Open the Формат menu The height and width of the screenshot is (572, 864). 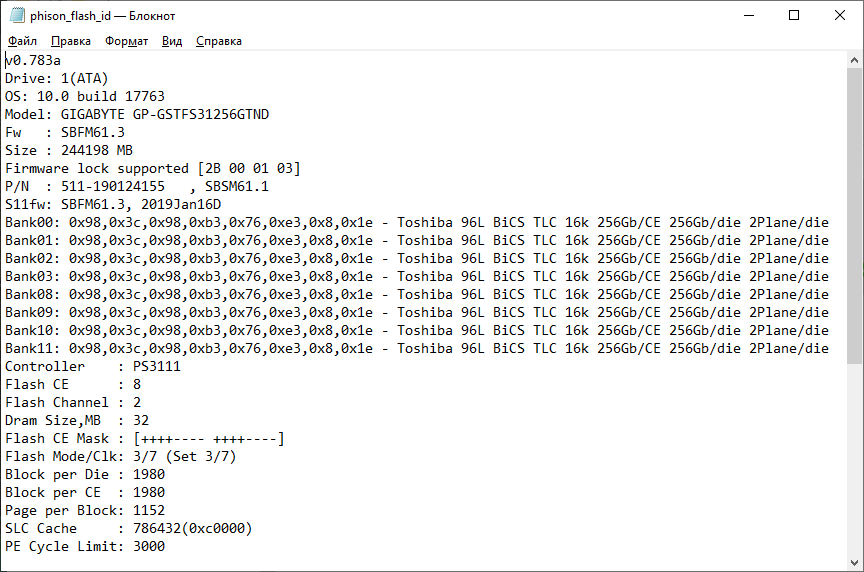pyautogui.click(x=126, y=41)
